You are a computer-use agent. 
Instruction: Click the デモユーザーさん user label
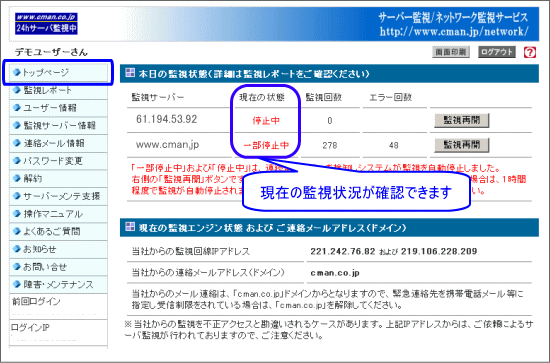click(x=51, y=52)
